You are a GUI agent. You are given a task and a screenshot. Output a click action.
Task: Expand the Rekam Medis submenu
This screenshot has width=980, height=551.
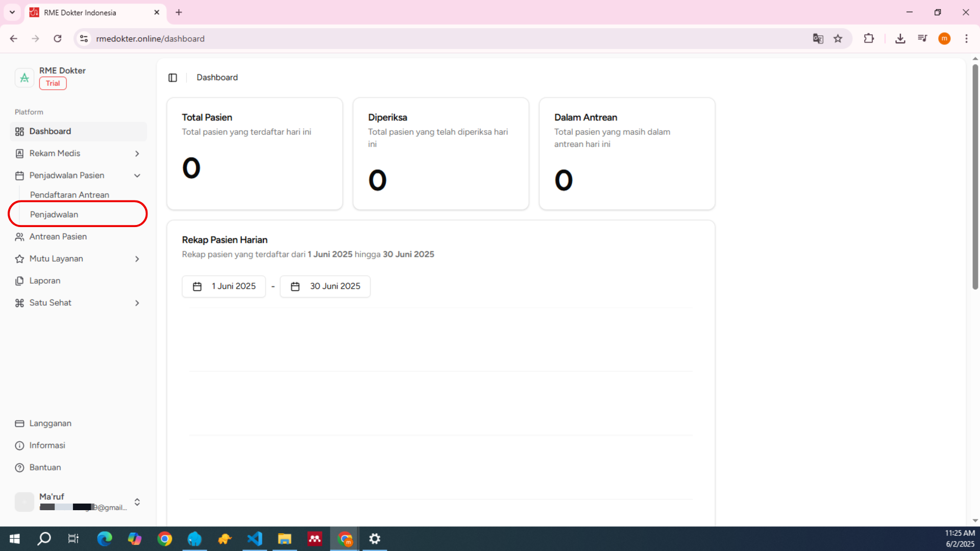[x=137, y=154]
